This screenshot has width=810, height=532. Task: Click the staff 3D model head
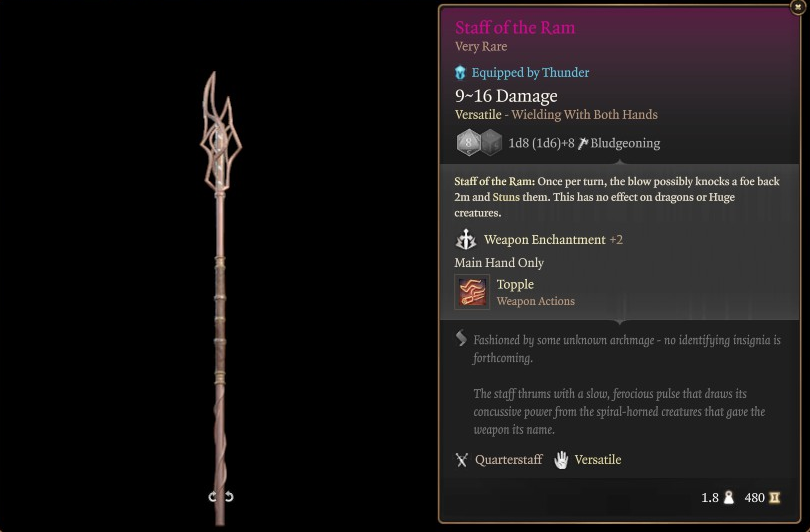pyautogui.click(x=221, y=132)
